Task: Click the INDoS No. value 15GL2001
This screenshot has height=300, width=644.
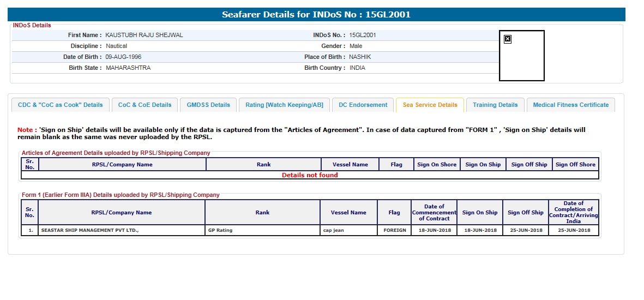Action: (x=363, y=35)
